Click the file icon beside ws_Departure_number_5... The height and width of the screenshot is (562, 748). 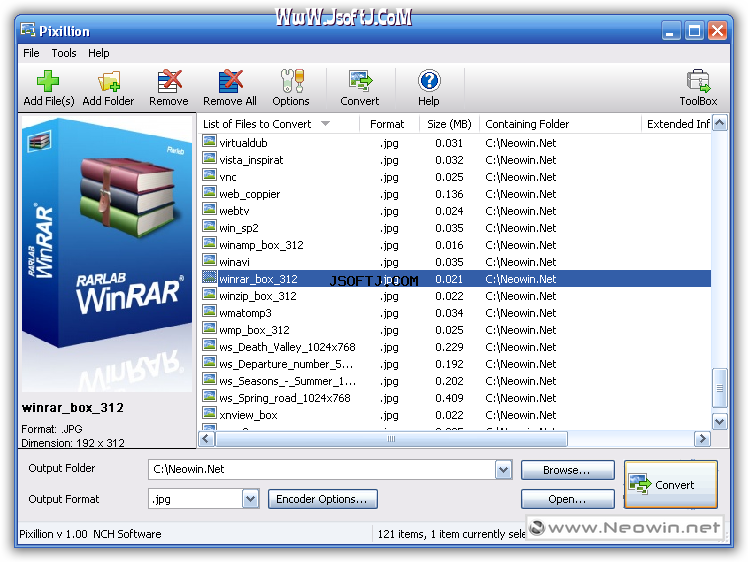click(209, 362)
